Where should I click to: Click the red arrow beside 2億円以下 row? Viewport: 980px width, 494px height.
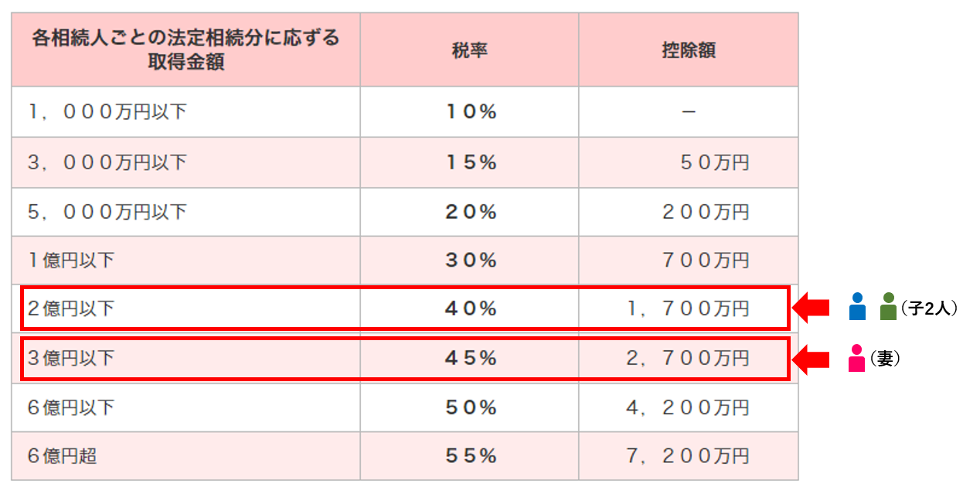point(812,308)
